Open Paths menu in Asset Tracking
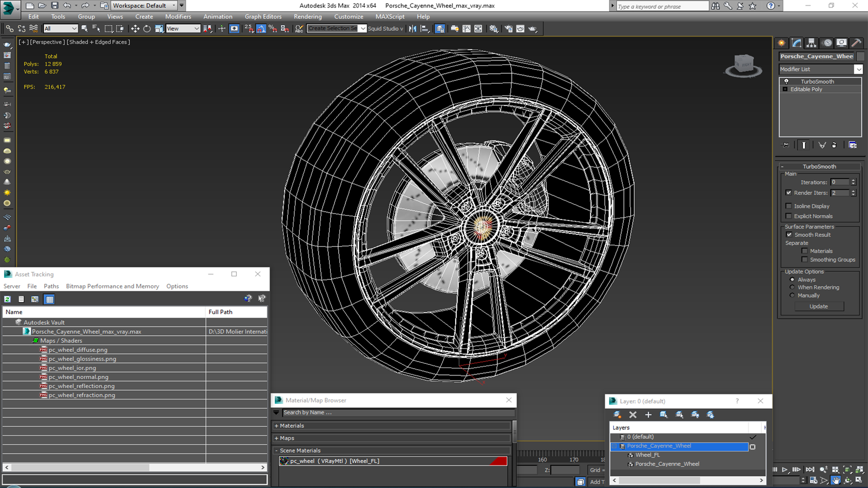 51,286
